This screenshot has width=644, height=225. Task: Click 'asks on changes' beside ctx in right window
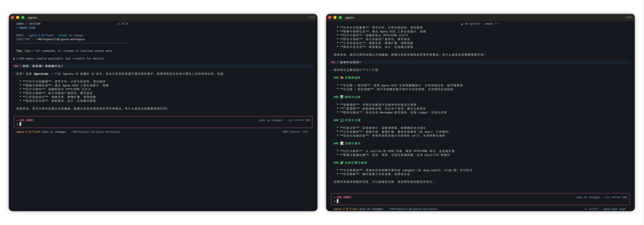point(588,197)
